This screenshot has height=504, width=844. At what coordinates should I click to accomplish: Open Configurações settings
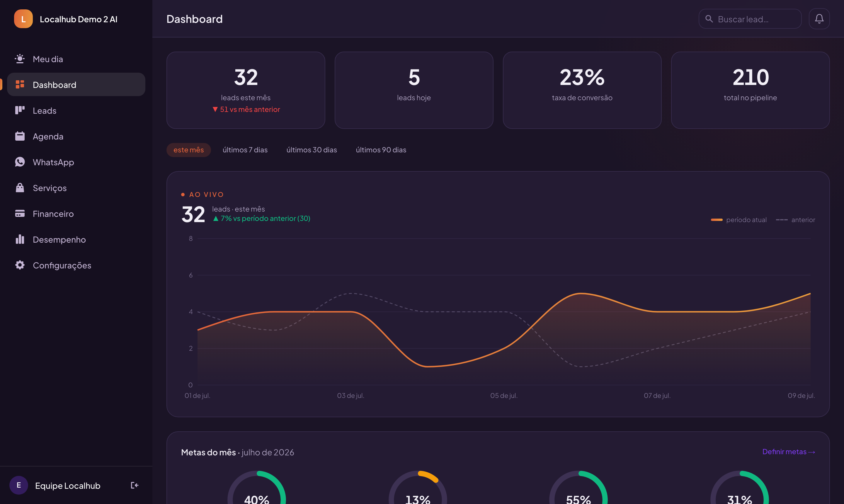pyautogui.click(x=76, y=265)
